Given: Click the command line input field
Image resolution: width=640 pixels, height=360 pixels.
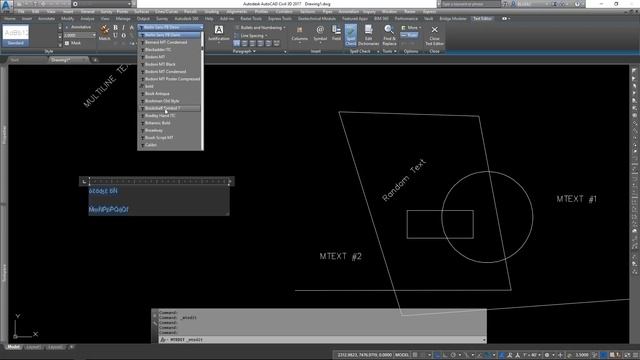Looking at the screenshot, I should pos(322,340).
